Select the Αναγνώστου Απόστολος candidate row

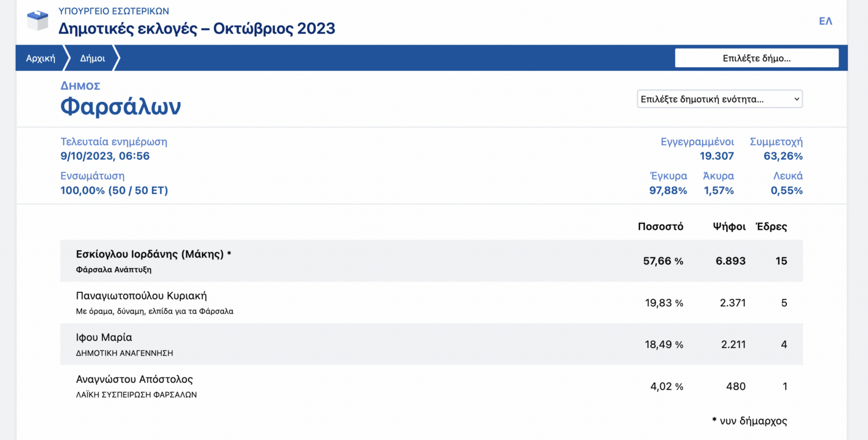134,379
